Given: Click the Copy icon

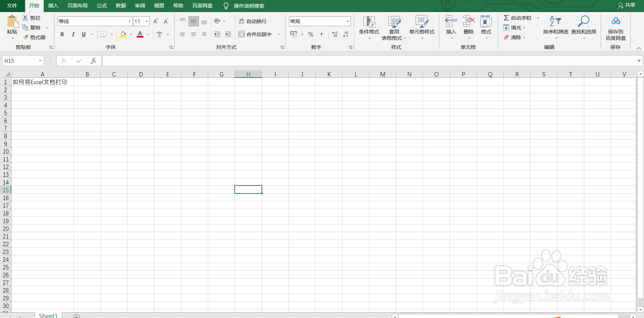Looking at the screenshot, I should 25,28.
